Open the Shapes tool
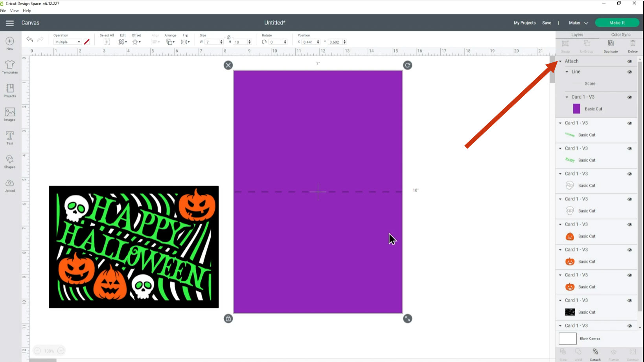This screenshot has width=644, height=362. [x=10, y=161]
